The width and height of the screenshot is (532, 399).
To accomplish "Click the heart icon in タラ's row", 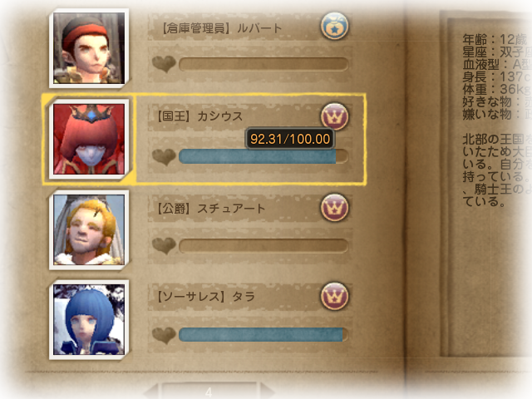I will point(164,335).
